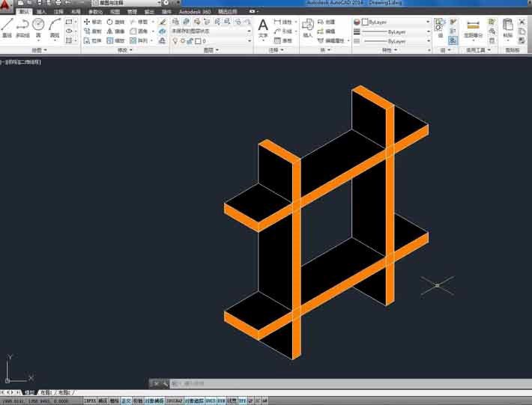Click the Group (组) icon
This screenshot has width=532, height=405.
(440, 28)
